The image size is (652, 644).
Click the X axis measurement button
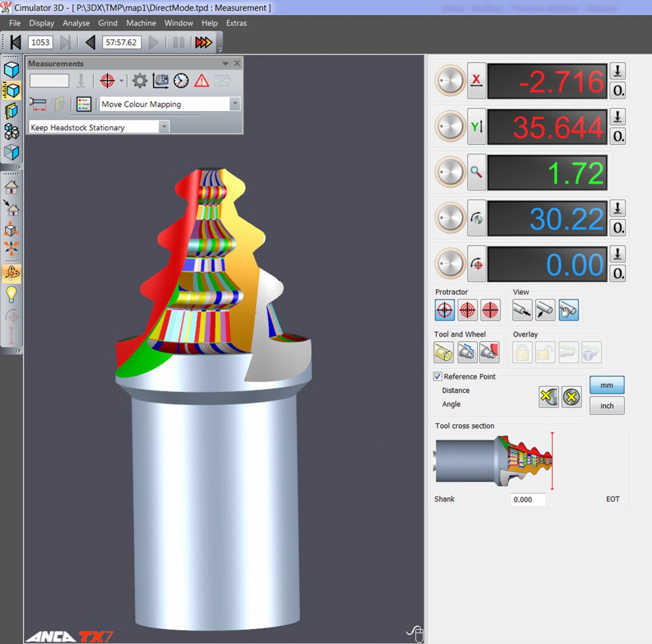[x=476, y=81]
